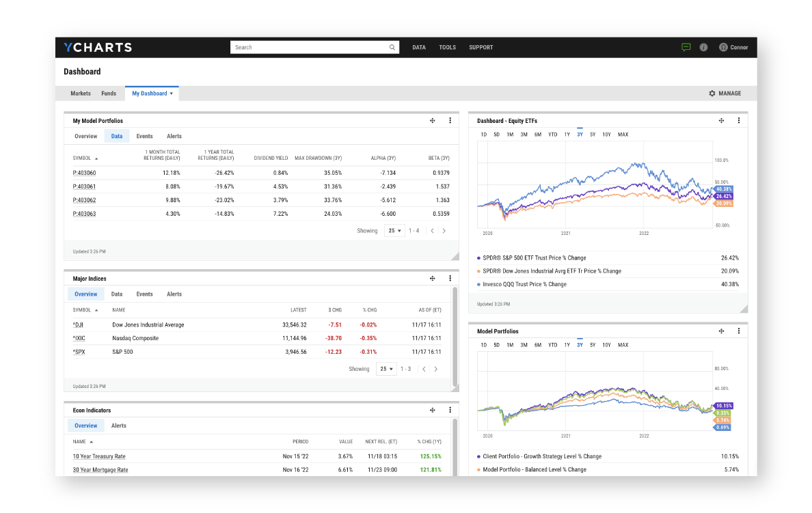Toggle sorting on Econ Indicators NAME column
The height and width of the screenshot is (513, 812).
coord(81,441)
